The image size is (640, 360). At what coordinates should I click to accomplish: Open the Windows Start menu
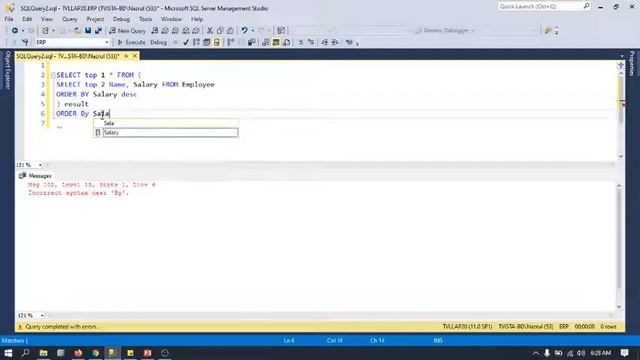point(8,353)
